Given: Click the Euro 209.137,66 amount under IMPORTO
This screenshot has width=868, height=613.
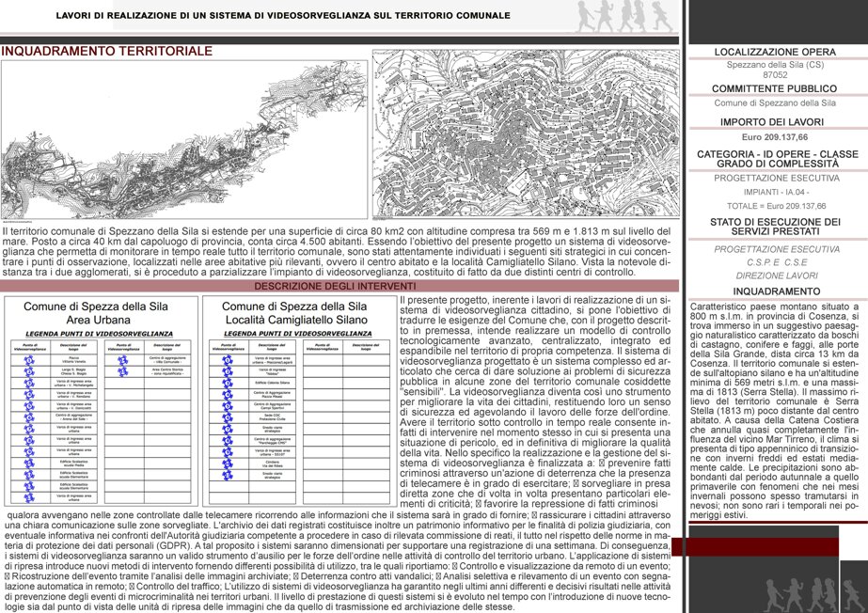Looking at the screenshot, I should coord(775,137).
